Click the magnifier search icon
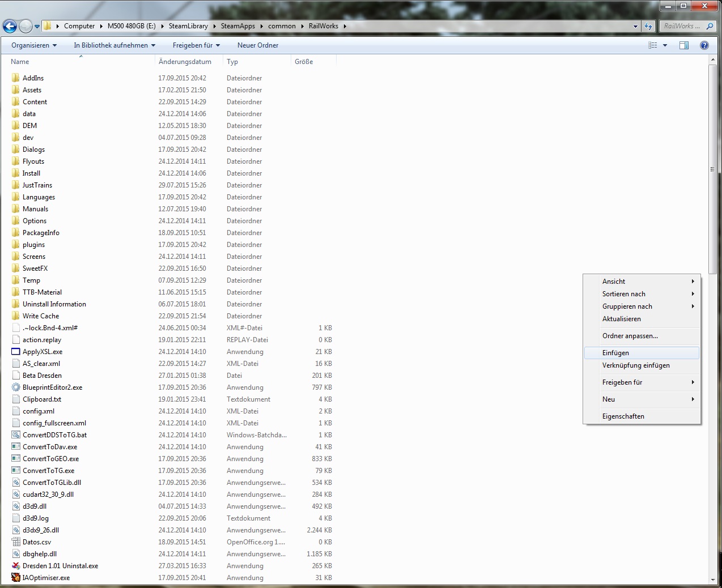The image size is (722, 588). pos(710,26)
